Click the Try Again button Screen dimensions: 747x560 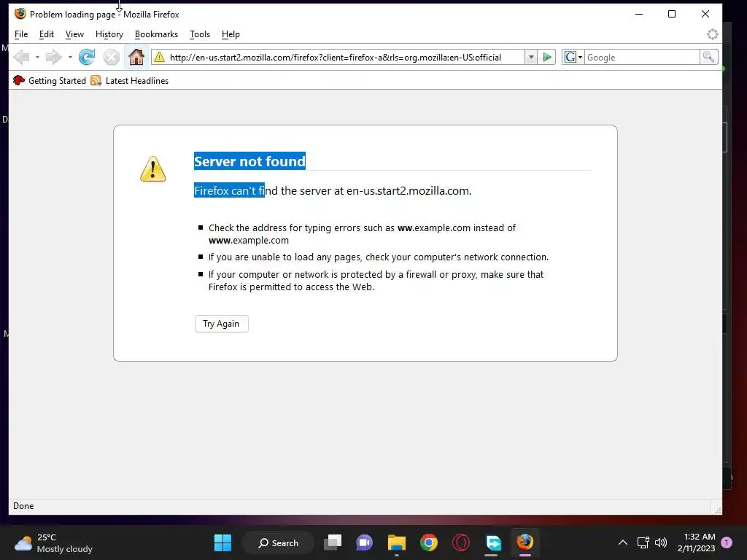(222, 324)
